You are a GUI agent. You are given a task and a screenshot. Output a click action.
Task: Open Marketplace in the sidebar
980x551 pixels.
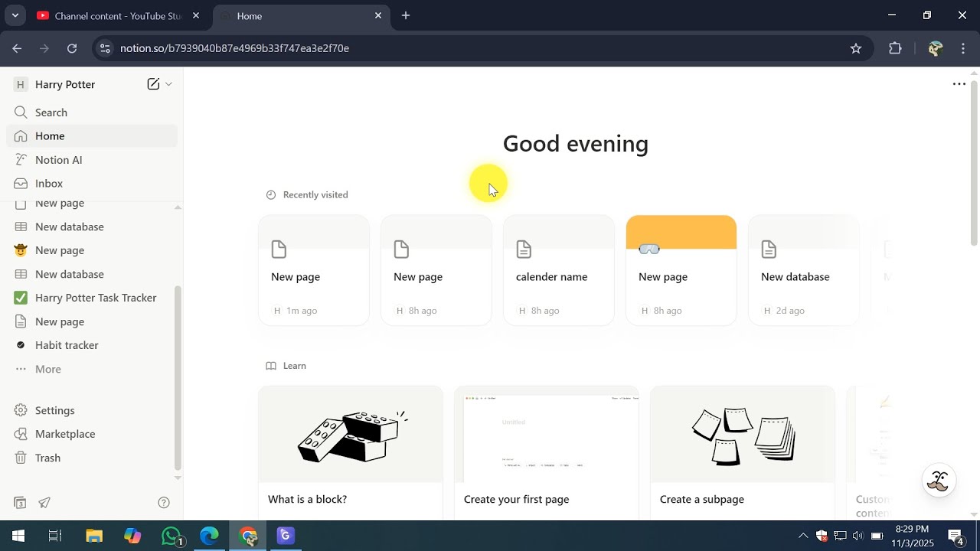[x=92, y=434]
